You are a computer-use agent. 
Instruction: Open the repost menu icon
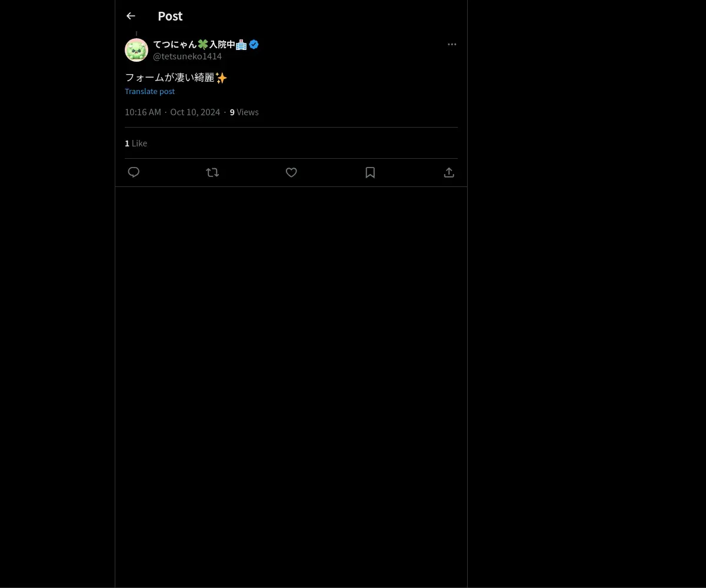point(212,172)
